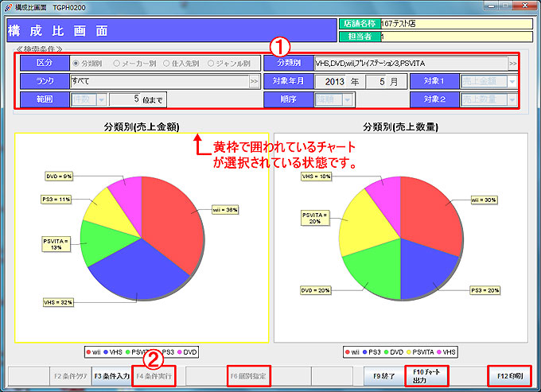Click magenta VHS legend marker under right chart
The width and height of the screenshot is (541, 392).
pos(439,352)
